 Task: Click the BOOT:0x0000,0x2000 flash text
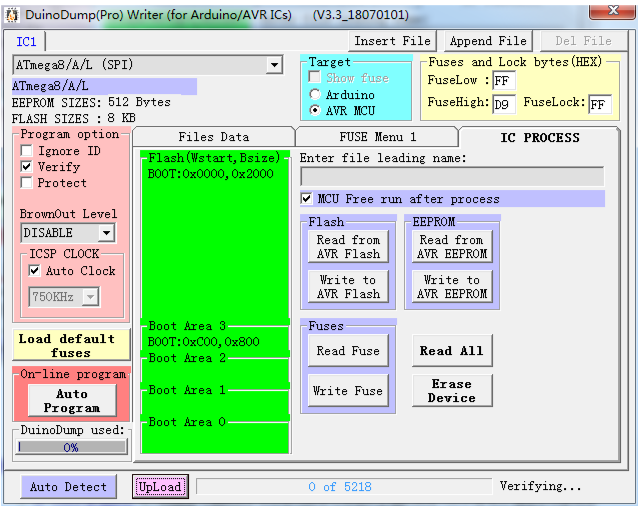(210, 174)
